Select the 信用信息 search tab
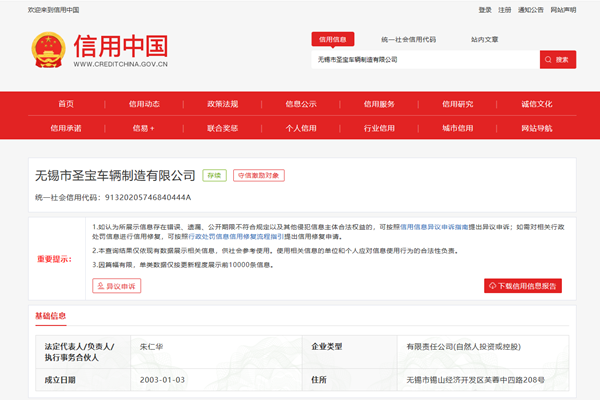This screenshot has width=600, height=400. click(x=333, y=39)
